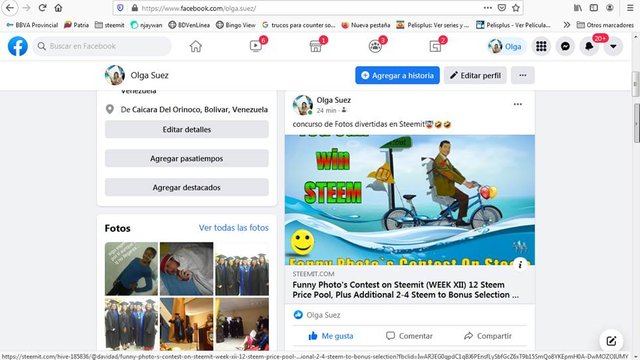Toggle the Firefox sidebar icon
Image resolution: width=640 pixels, height=360 pixels.
pyautogui.click(x=594, y=8)
